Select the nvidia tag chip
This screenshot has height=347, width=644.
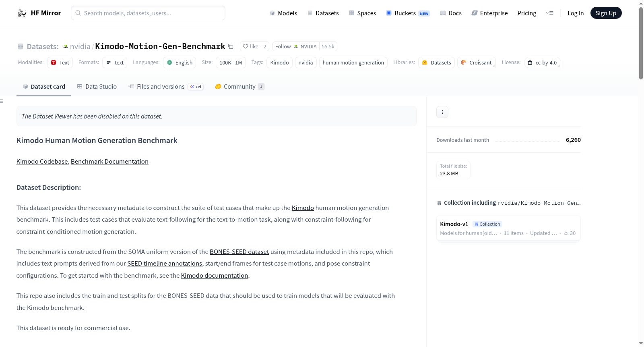305,62
